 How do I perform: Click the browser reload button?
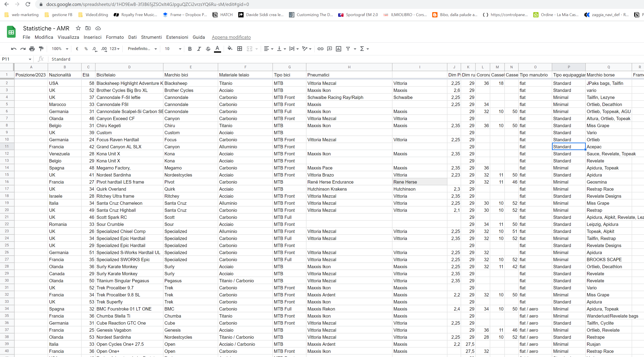click(x=28, y=4)
